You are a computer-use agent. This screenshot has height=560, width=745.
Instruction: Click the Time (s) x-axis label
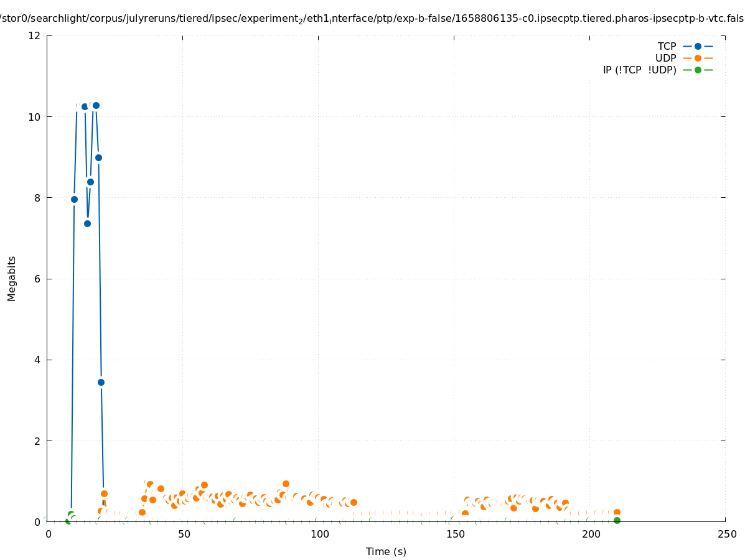tap(386, 551)
